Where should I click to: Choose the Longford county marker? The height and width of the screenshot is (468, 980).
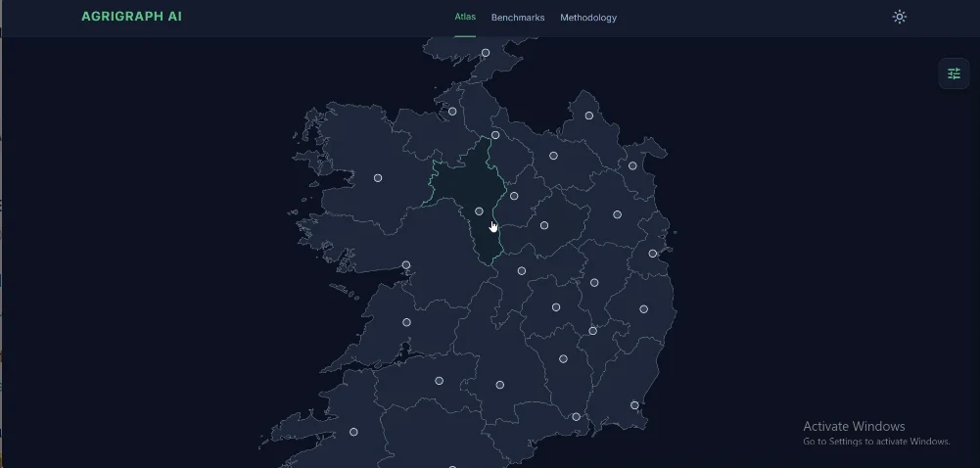coord(514,196)
